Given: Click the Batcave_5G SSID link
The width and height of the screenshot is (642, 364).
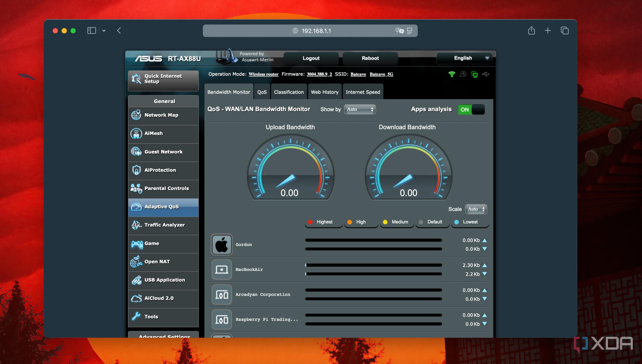Looking at the screenshot, I should pos(381,74).
